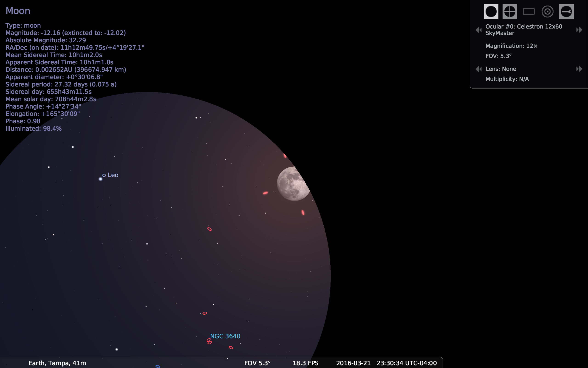Image resolution: width=588 pixels, height=368 pixels.
Task: Click the Apparent diameter line
Action: click(x=54, y=77)
